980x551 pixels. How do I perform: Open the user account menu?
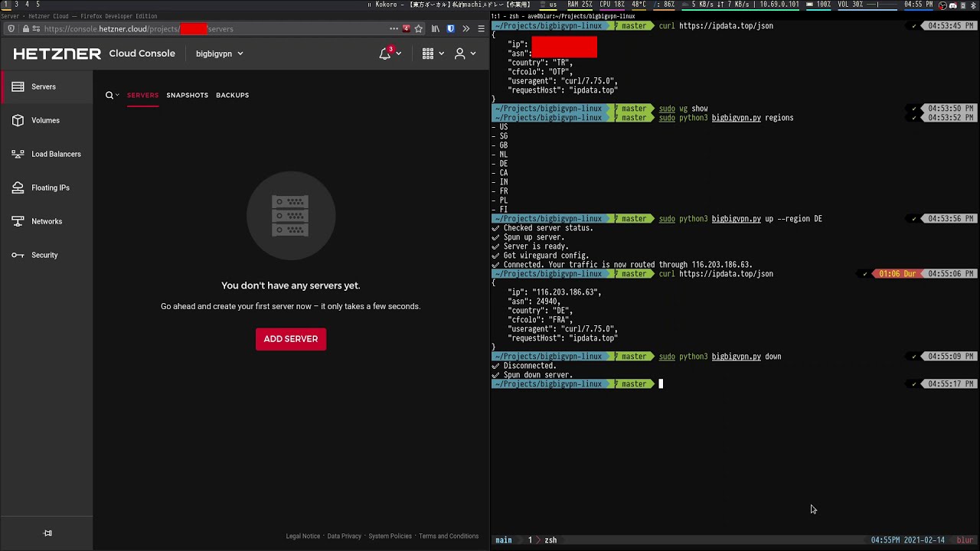pos(460,54)
